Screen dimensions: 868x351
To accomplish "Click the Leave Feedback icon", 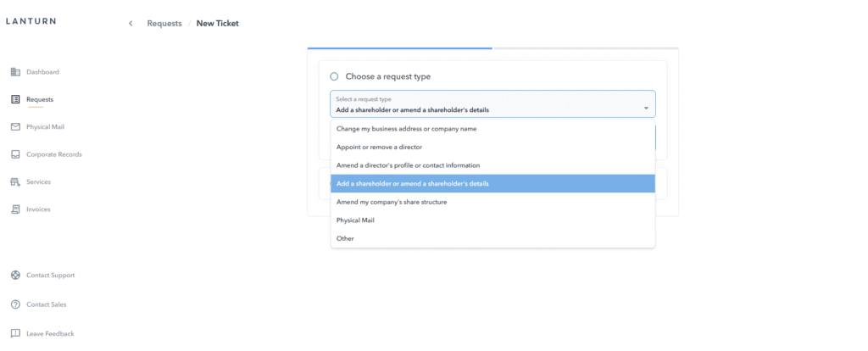I will (x=15, y=333).
